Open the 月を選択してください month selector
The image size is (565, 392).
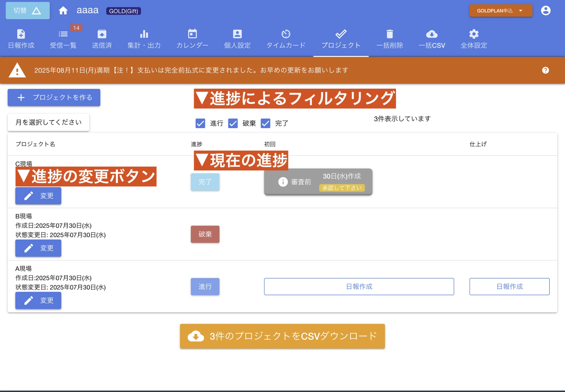[x=48, y=122]
